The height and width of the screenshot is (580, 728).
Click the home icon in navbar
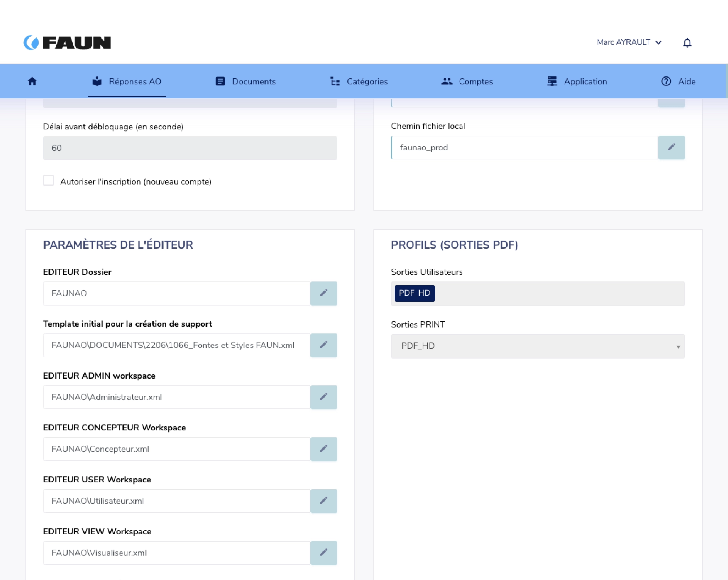[32, 81]
